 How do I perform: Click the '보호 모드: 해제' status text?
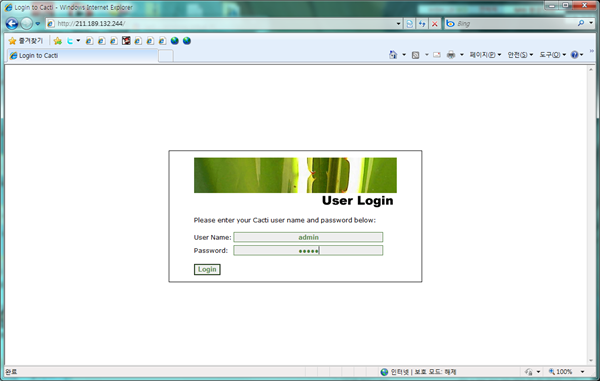(435, 372)
